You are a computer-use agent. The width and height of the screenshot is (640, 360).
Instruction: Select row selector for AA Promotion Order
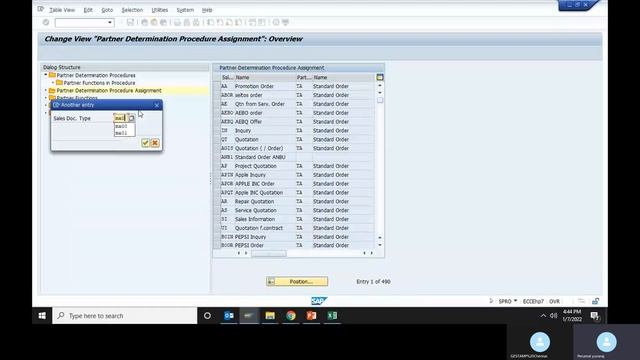[x=217, y=86]
